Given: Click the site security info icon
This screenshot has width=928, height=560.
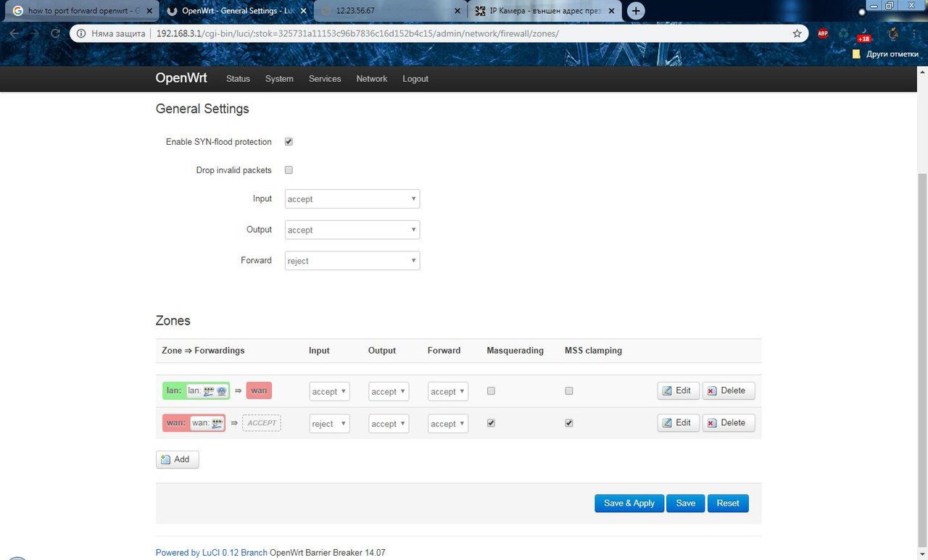Looking at the screenshot, I should [x=82, y=33].
